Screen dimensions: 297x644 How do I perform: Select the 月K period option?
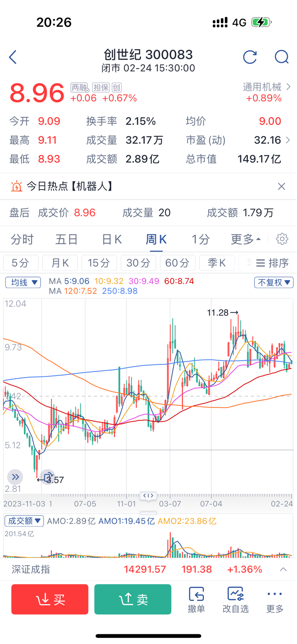[60, 263]
